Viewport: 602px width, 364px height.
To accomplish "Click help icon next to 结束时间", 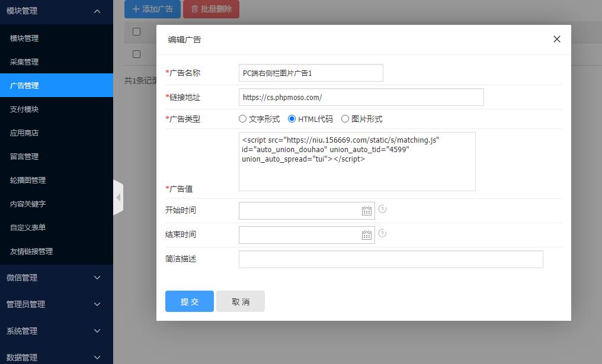I will click(382, 233).
